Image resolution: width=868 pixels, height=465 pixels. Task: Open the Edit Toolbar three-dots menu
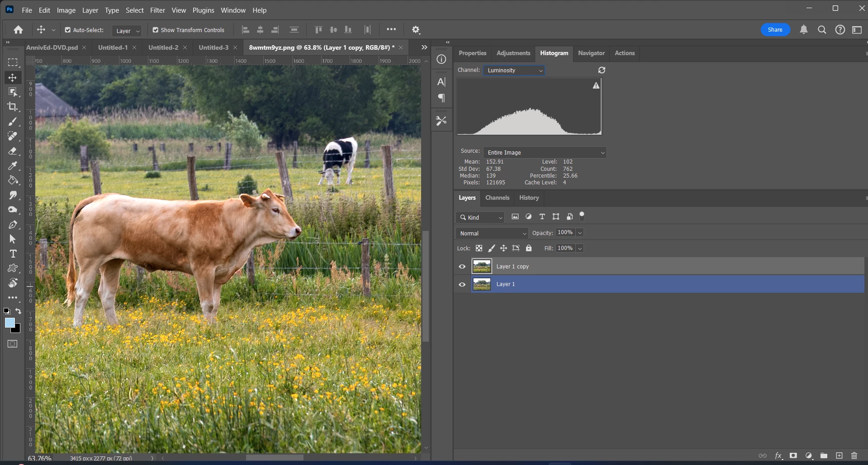[x=13, y=298]
